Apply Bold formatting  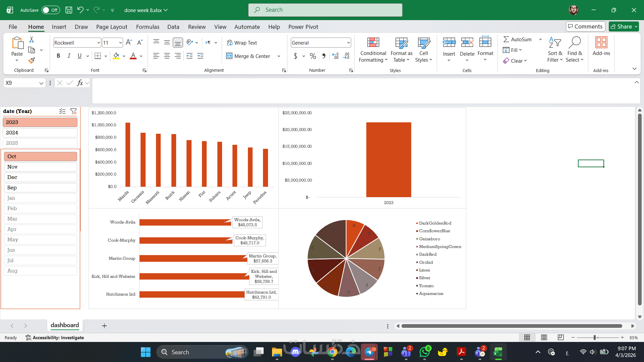[58, 56]
